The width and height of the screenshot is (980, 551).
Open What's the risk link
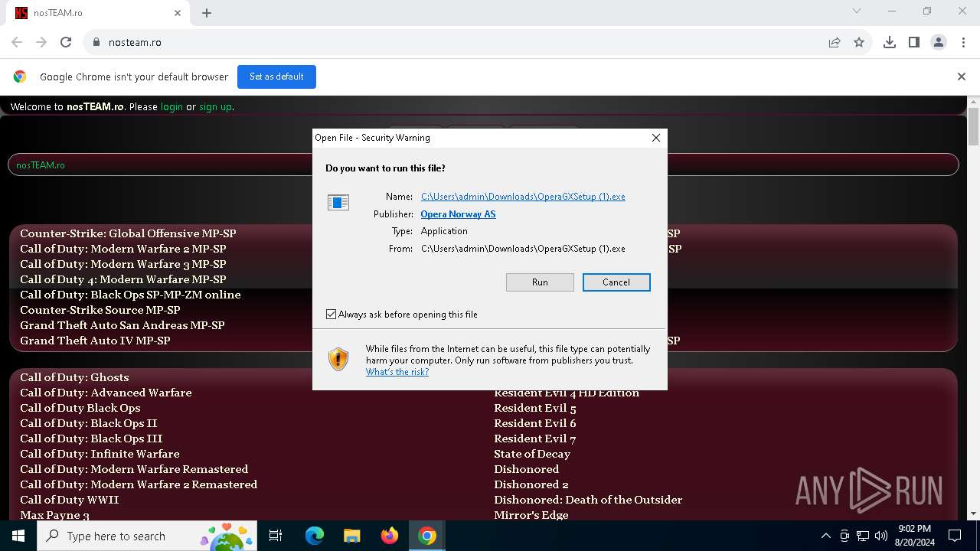397,372
